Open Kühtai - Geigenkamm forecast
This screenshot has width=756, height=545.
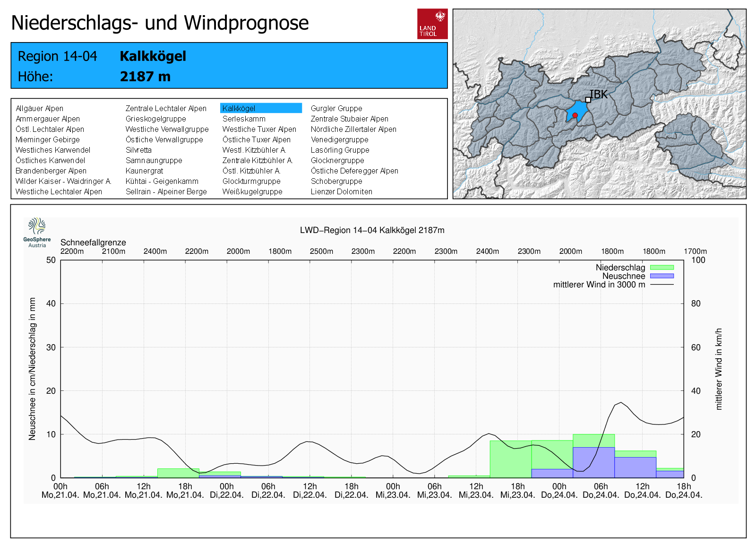tap(162, 181)
